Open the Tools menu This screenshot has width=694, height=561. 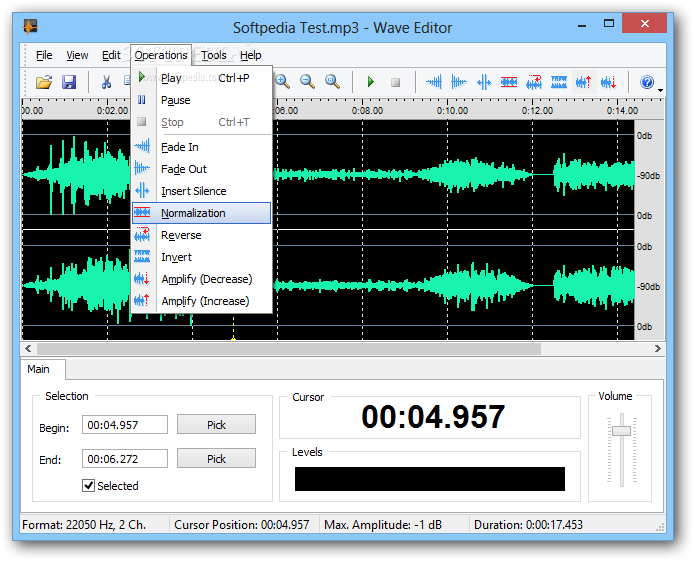(214, 55)
